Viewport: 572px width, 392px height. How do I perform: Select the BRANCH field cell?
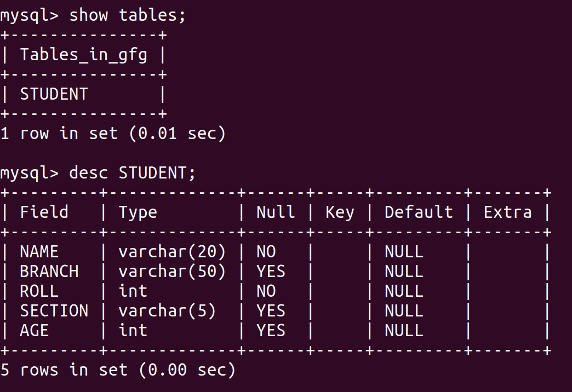49,272
